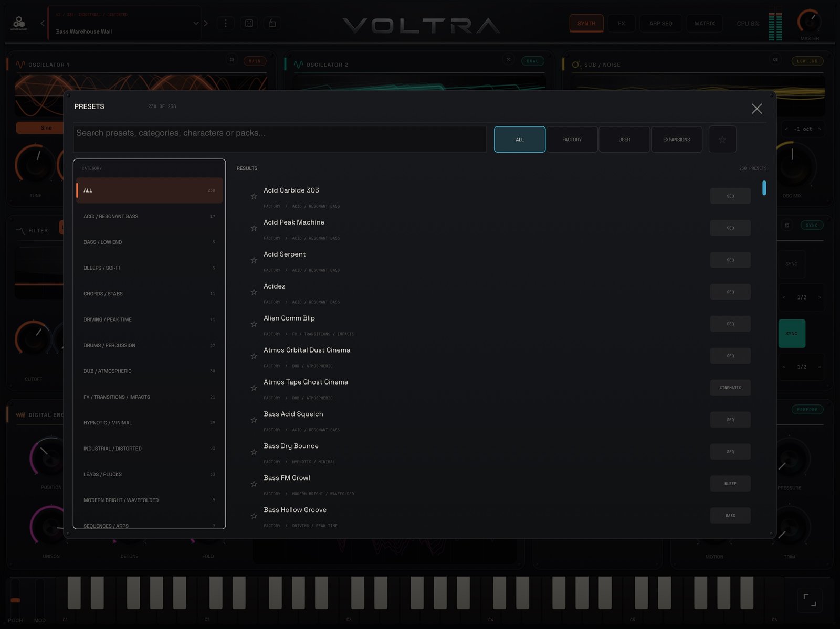Open the preset name dropdown chevron
This screenshot has width=840, height=629.
tap(196, 23)
